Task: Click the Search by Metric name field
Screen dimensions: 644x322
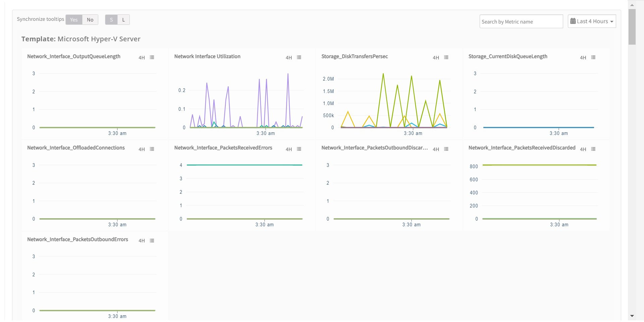Action: click(521, 21)
